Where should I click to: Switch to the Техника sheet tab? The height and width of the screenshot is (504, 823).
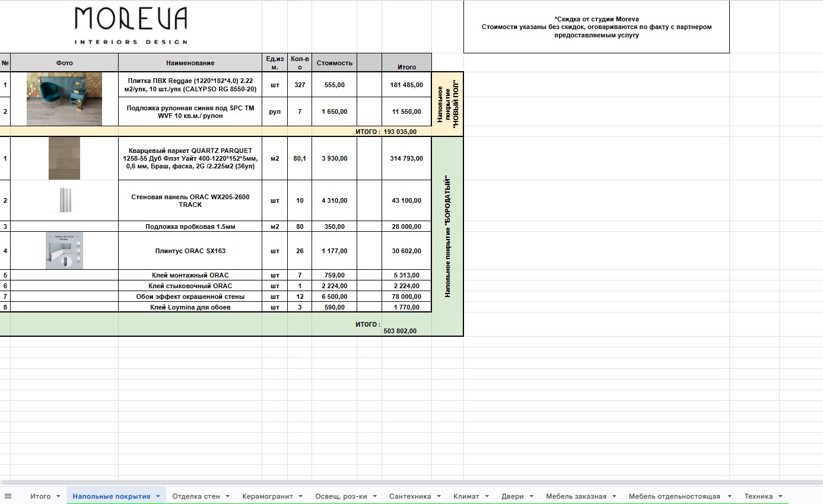tap(759, 496)
